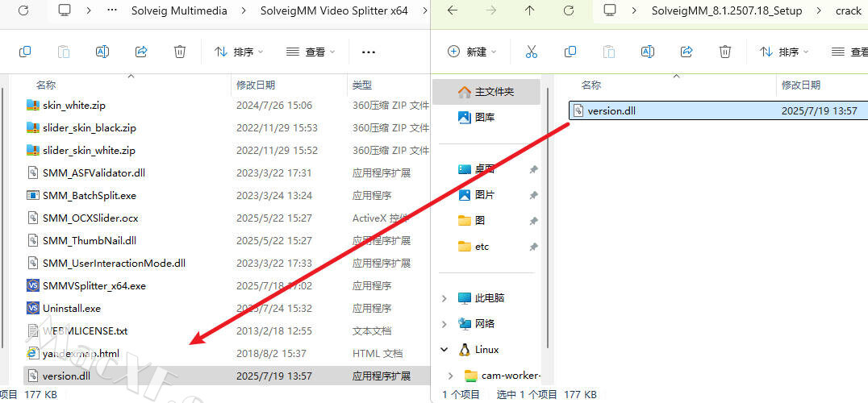Click the paste icon in left window toolbar
The width and height of the screenshot is (868, 403).
(64, 52)
